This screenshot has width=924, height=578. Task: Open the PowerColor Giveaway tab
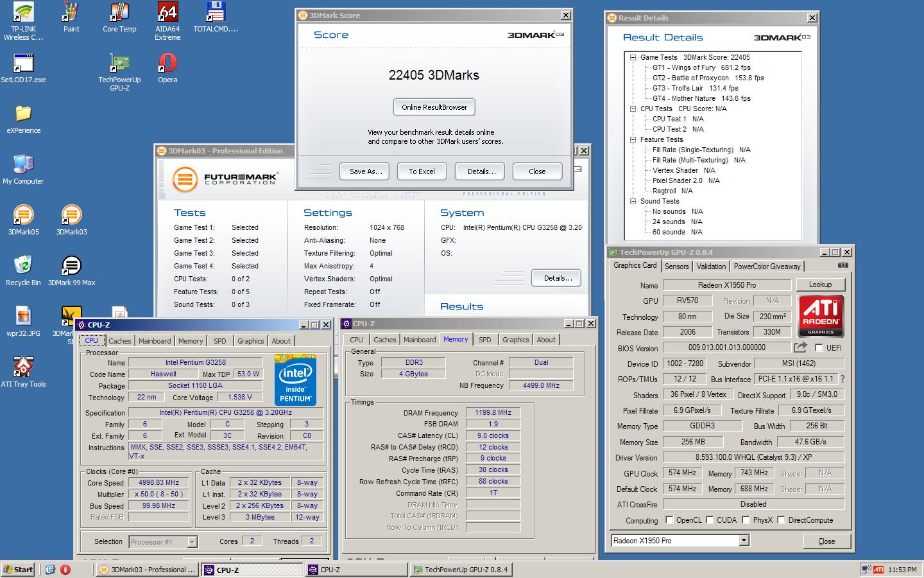(x=767, y=267)
